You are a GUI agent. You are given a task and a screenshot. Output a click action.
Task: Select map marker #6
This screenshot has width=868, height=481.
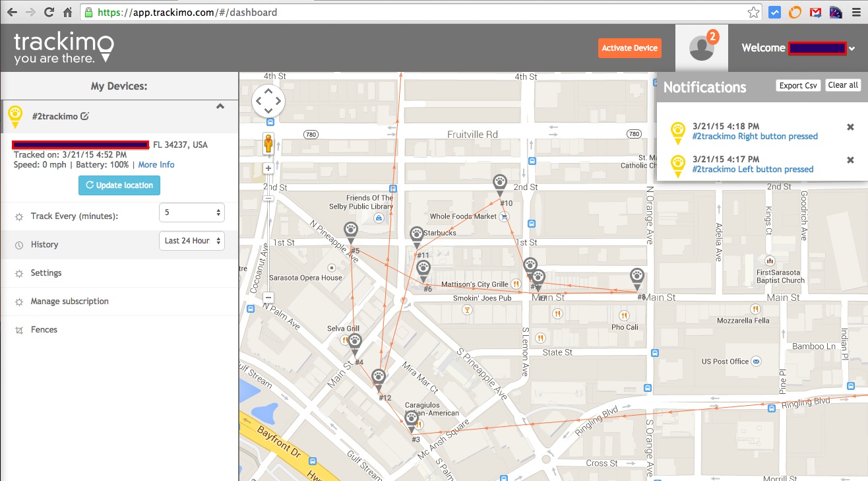[x=423, y=271]
